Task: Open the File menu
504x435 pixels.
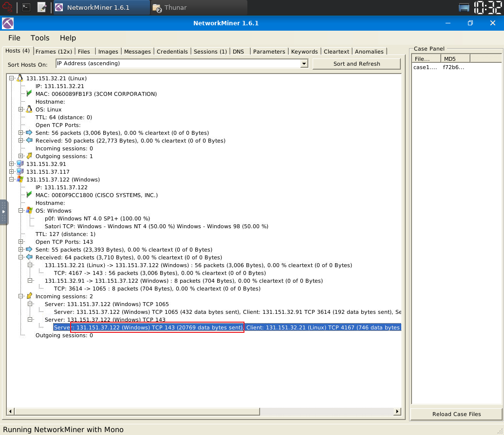Action: click(14, 38)
